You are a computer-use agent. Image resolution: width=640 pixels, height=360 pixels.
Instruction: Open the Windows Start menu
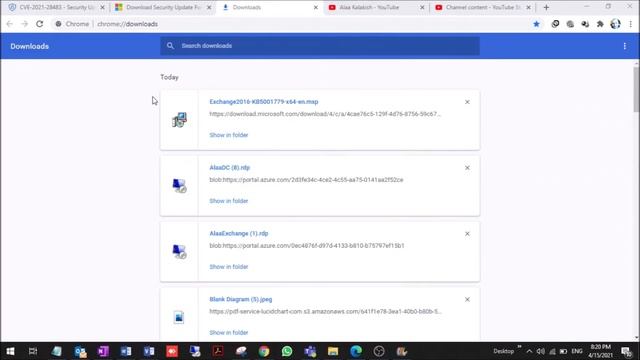click(x=10, y=351)
